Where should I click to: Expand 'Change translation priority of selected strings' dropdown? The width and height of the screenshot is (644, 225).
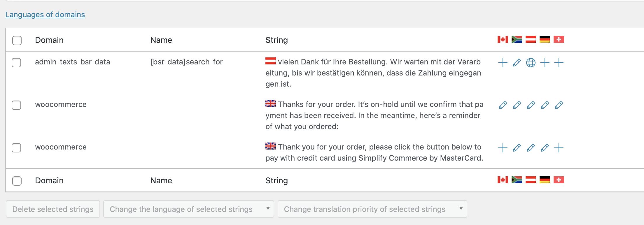[372, 209]
